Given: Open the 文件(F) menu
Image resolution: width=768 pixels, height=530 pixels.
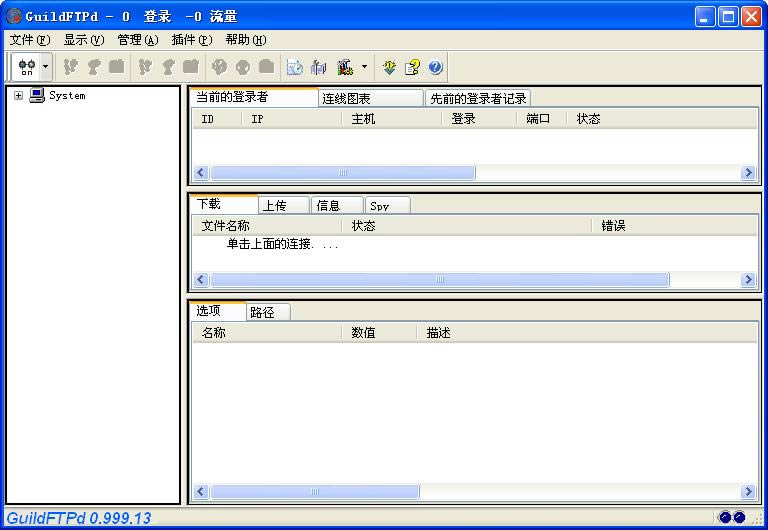Looking at the screenshot, I should coord(30,40).
